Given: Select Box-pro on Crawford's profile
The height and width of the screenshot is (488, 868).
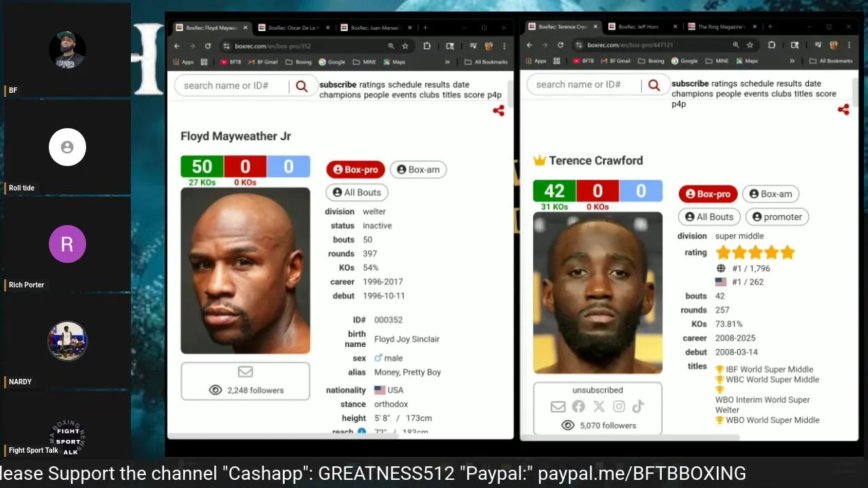Looking at the screenshot, I should point(708,194).
